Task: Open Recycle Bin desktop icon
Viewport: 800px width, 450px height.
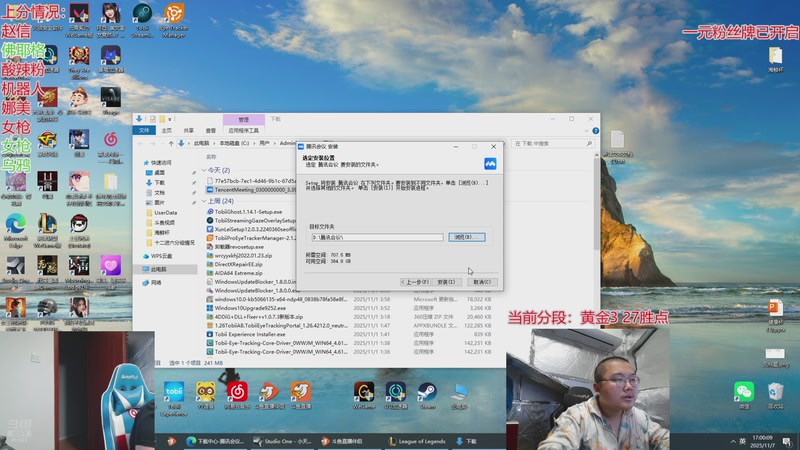Action: [x=776, y=396]
